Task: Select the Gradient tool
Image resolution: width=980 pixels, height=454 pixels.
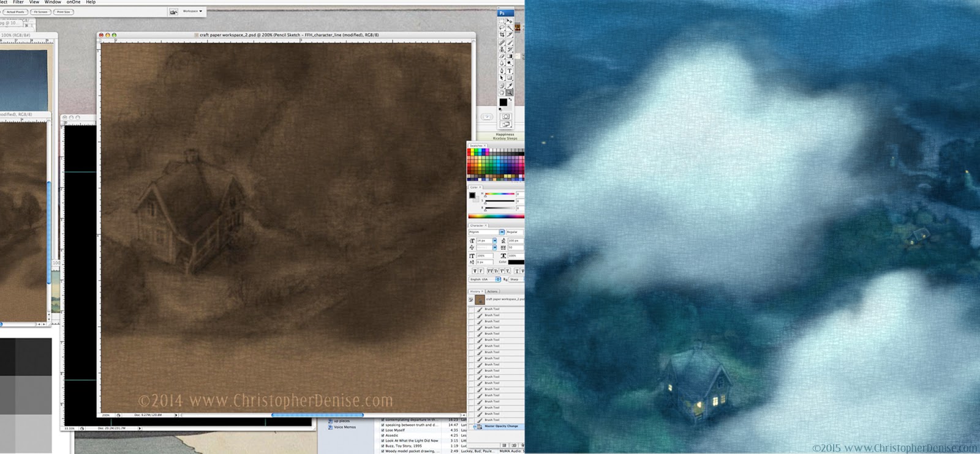Action: 509,56
